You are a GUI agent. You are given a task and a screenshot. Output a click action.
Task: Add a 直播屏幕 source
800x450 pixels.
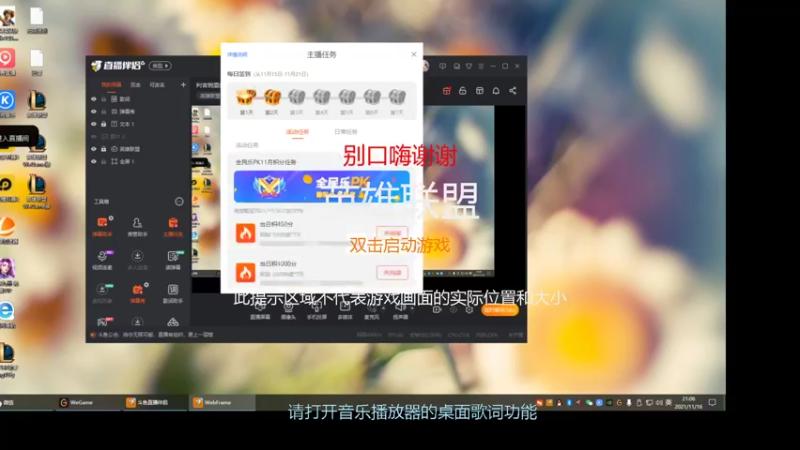[x=260, y=311]
